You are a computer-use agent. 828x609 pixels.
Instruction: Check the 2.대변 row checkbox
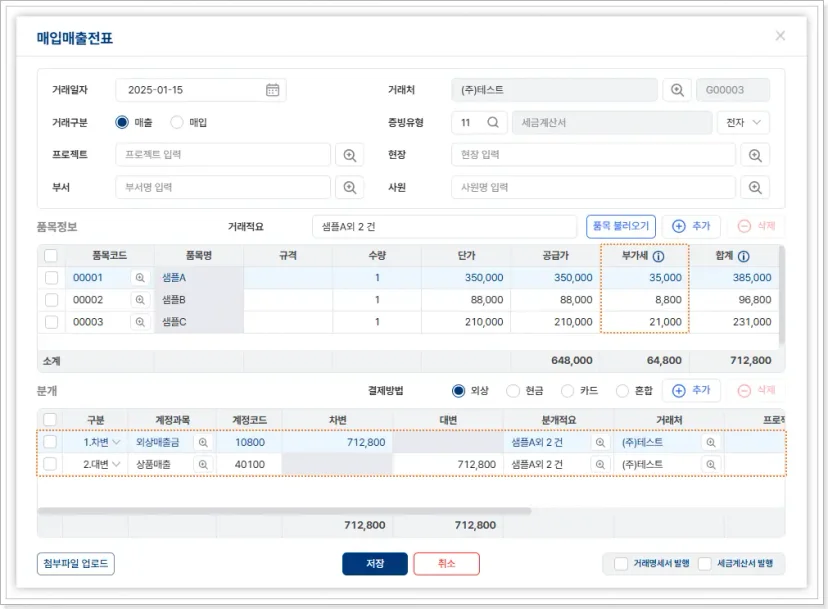tap(50, 464)
